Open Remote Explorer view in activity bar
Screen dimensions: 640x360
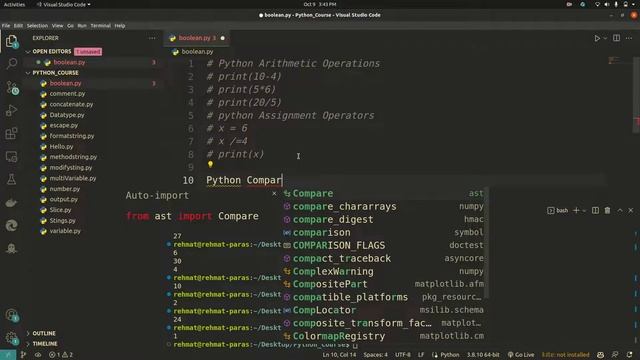11,157
